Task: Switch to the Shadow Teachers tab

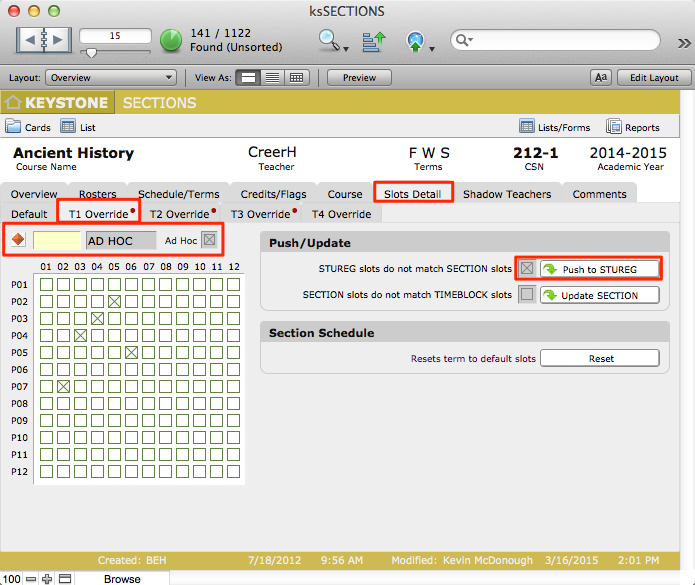Action: (507, 194)
